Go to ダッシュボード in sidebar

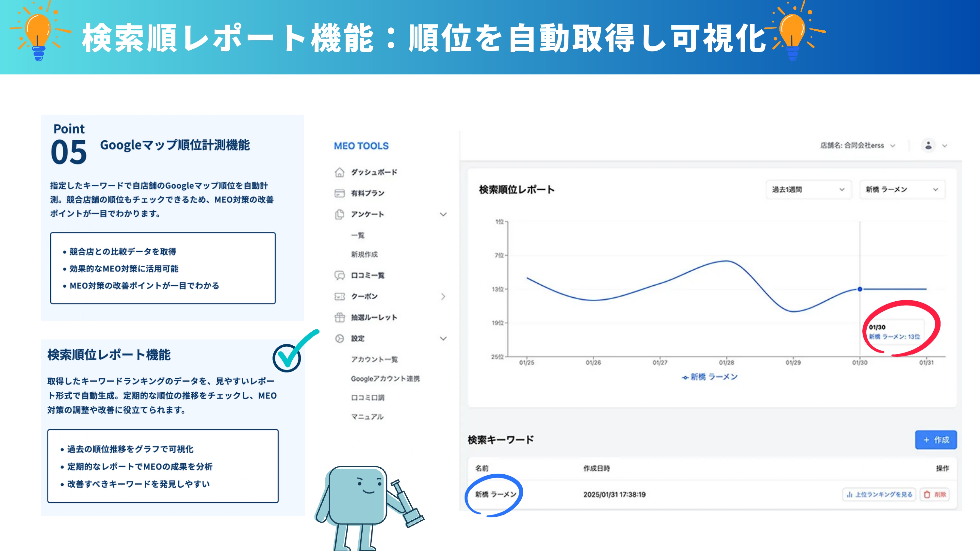tap(374, 172)
